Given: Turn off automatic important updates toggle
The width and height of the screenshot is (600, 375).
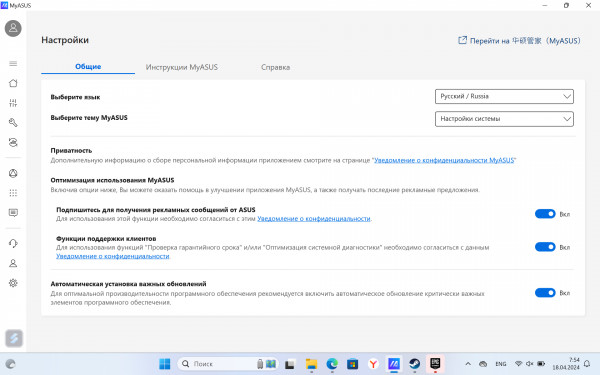Looking at the screenshot, I should coord(545,293).
